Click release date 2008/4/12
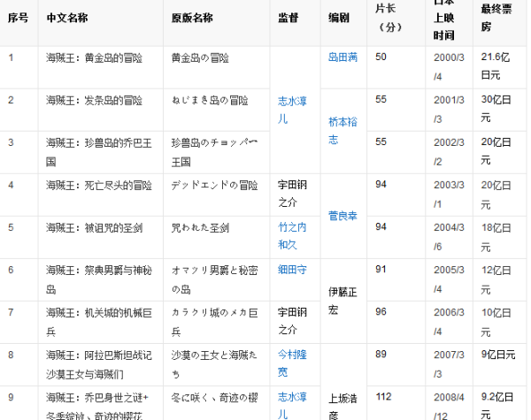Screen dimensions: 531x420 point(449,406)
